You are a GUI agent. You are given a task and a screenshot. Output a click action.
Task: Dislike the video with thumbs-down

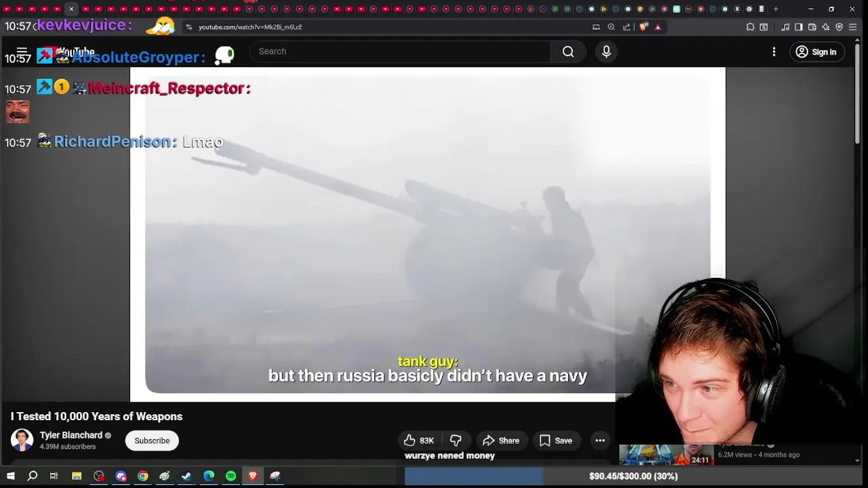pyautogui.click(x=456, y=441)
